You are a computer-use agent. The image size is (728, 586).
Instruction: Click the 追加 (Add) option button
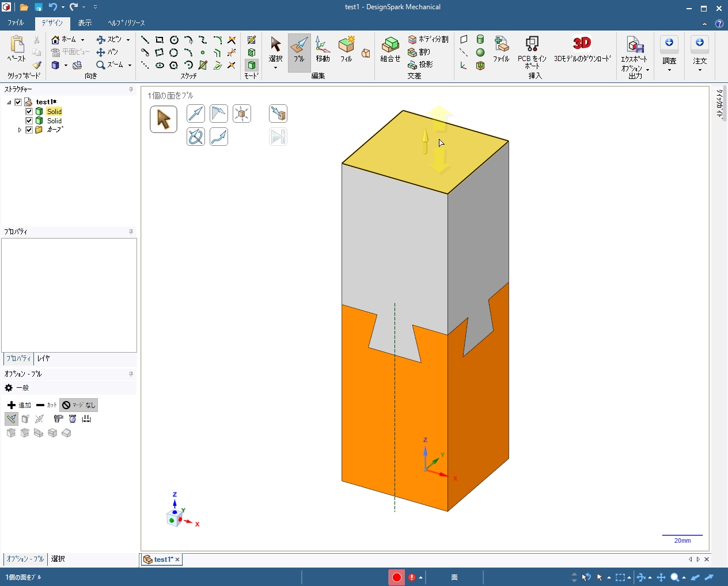19,405
